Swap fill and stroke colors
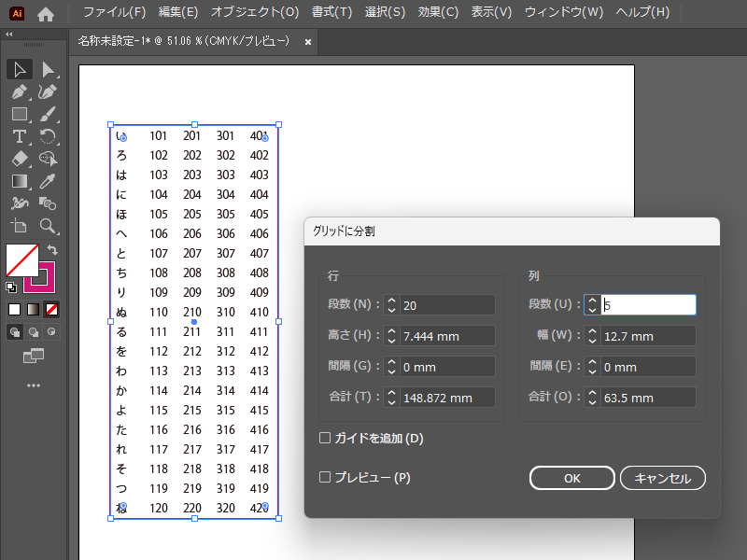 pos(52,248)
